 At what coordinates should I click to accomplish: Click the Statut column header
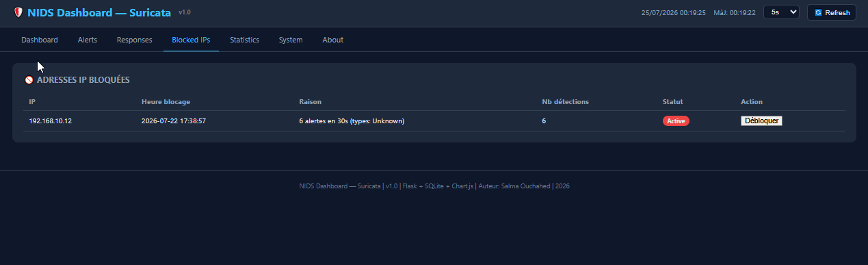click(673, 102)
